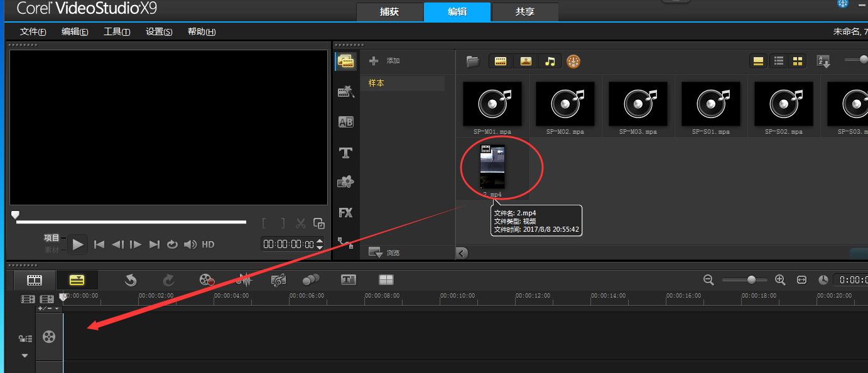Step to previous frame in preview

[x=117, y=244]
